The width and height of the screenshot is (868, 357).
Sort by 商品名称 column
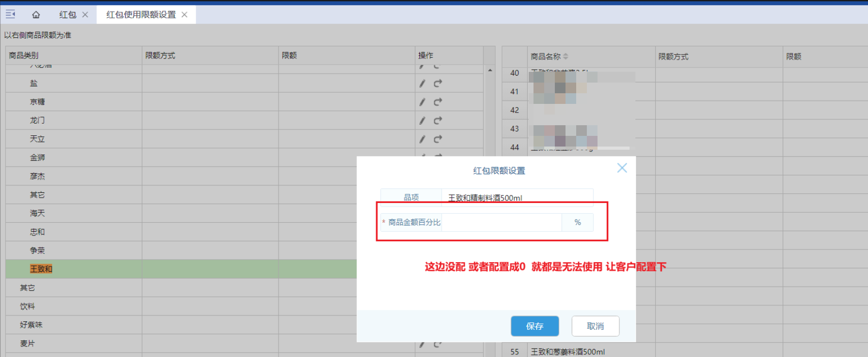point(566,56)
